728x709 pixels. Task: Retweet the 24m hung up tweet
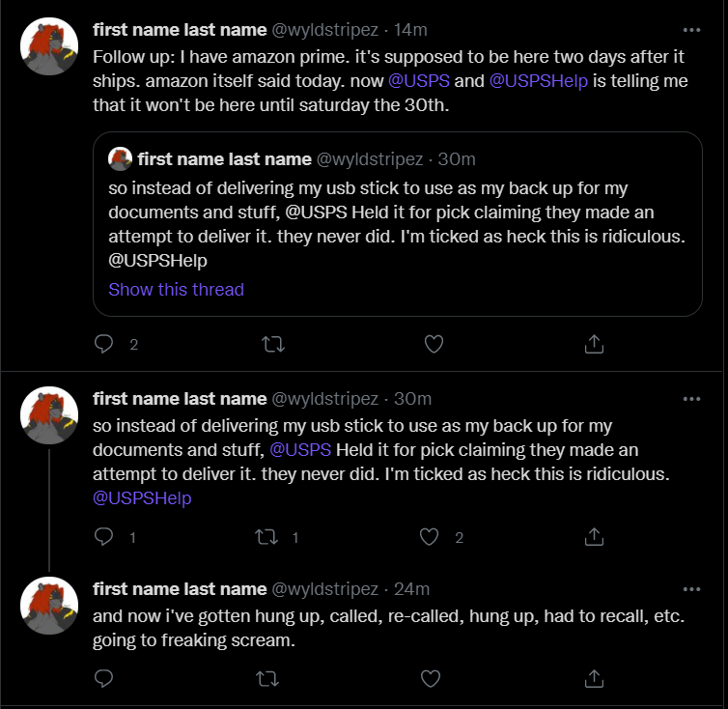pos(267,679)
